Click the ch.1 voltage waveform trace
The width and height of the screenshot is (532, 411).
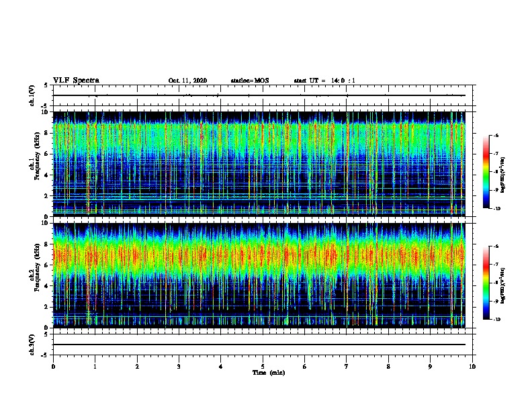(x=259, y=95)
